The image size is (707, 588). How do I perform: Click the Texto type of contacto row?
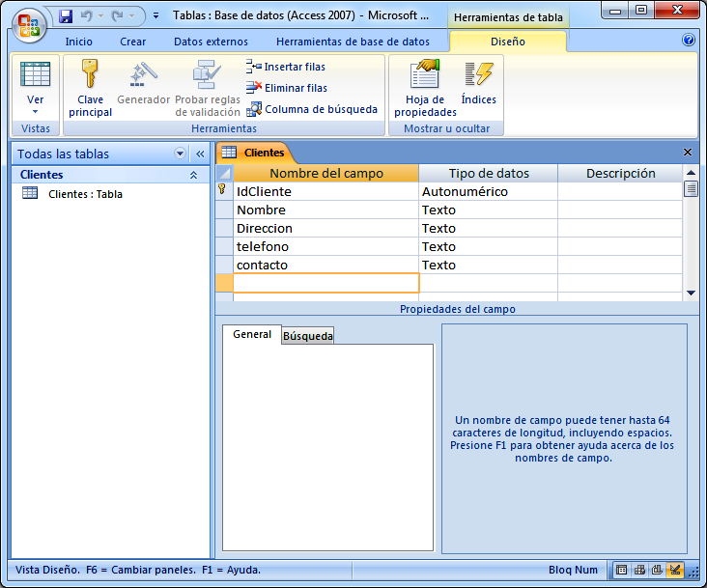pyautogui.click(x=489, y=265)
